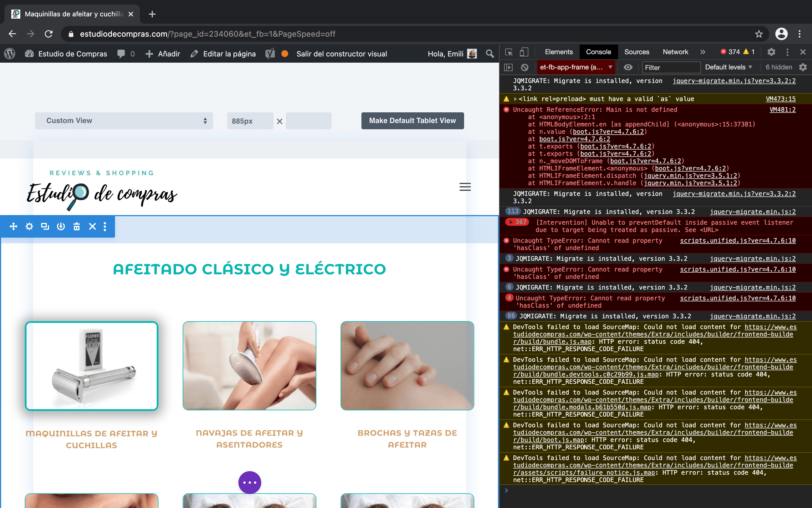This screenshot has height=508, width=812.
Task: Open console settings gear next to hidden count
Action: click(x=803, y=67)
